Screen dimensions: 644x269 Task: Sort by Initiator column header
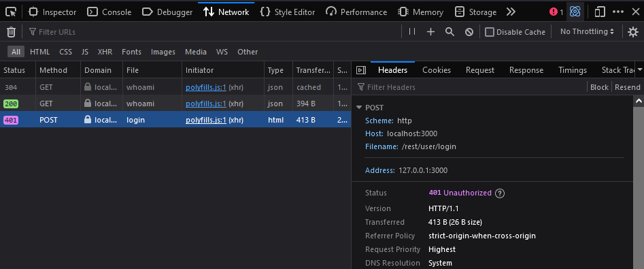click(x=223, y=70)
